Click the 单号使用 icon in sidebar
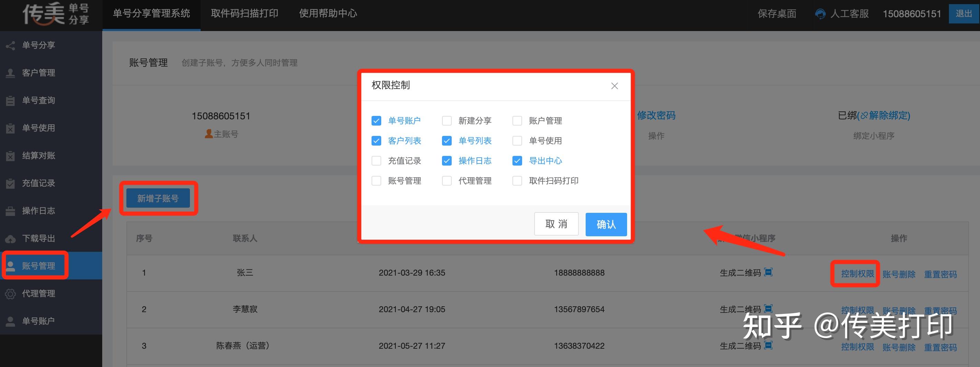The height and width of the screenshot is (367, 980). coord(10,128)
